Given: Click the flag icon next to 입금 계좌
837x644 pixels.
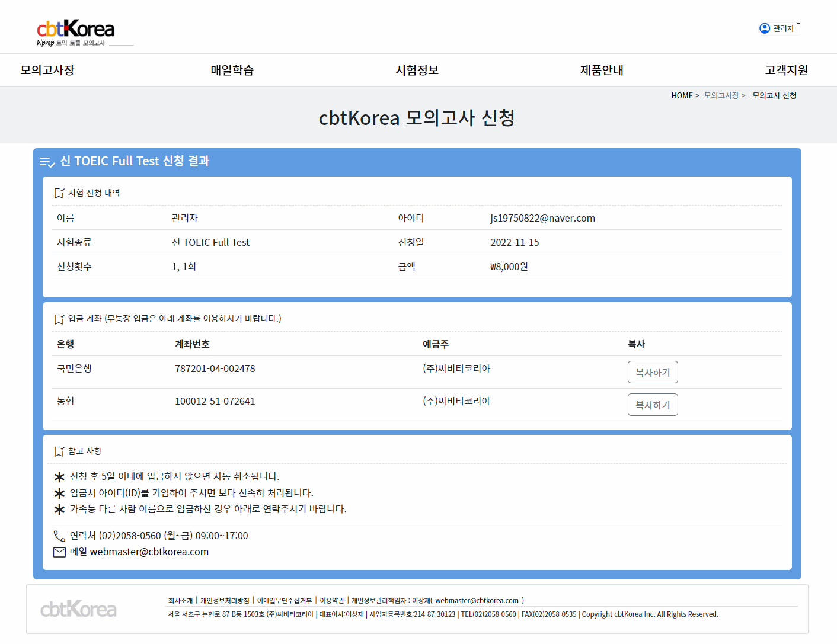Looking at the screenshot, I should 59,319.
